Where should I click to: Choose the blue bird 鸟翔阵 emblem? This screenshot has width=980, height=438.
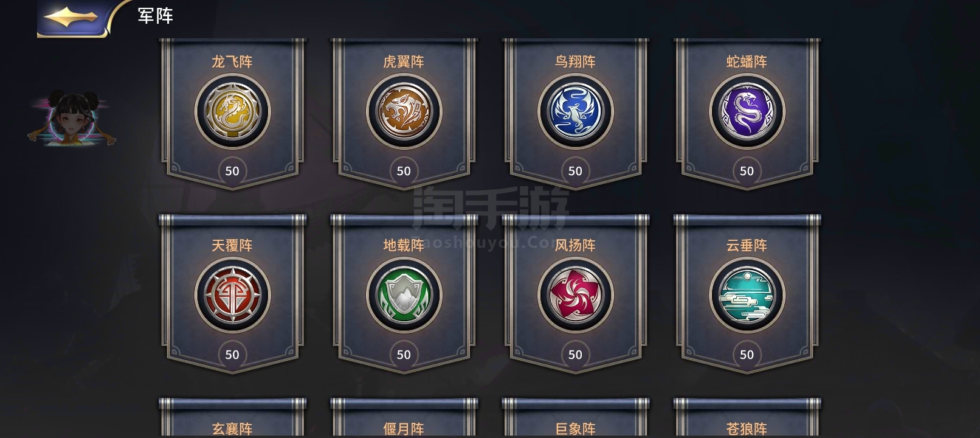pos(575,112)
